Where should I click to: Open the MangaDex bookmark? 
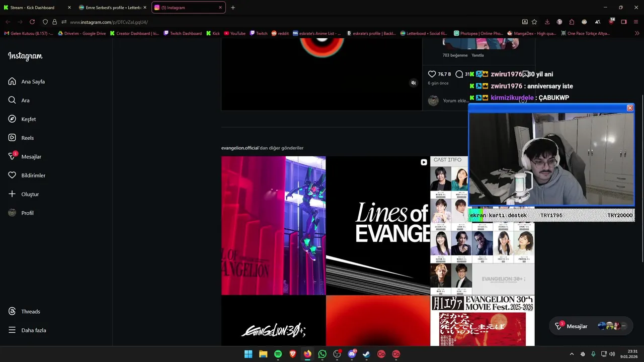click(x=532, y=34)
